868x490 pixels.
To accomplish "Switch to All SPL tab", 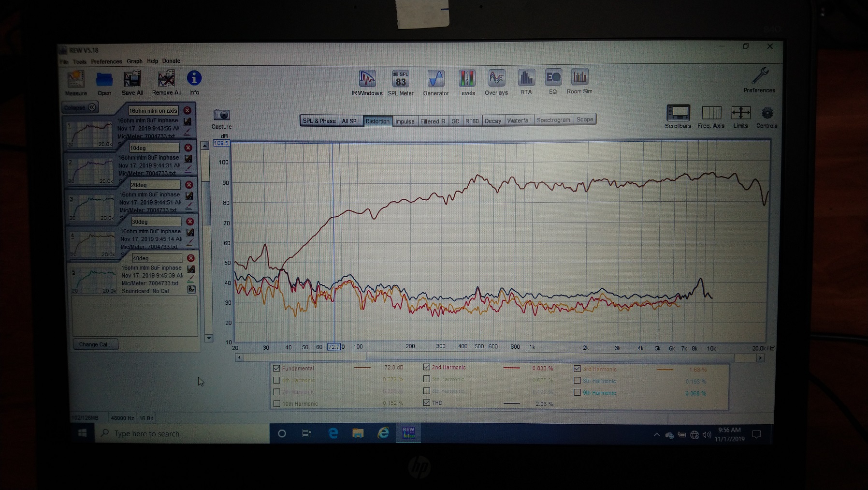I will coord(350,121).
